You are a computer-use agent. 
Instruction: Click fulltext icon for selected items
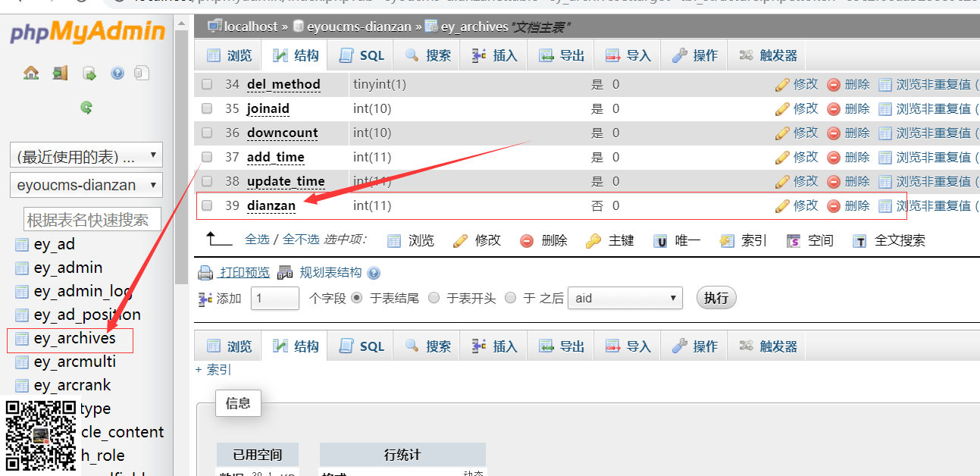[859, 241]
